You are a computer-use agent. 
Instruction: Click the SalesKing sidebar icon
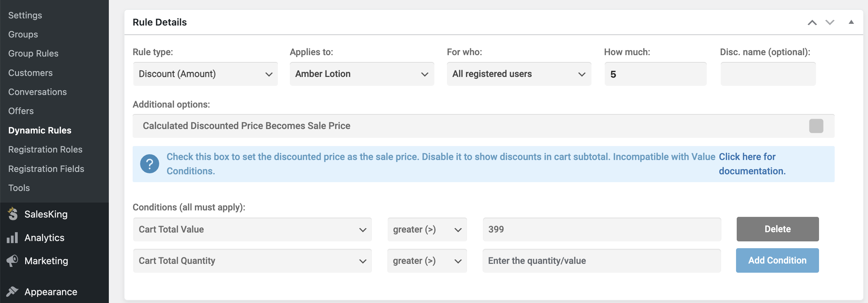tap(13, 214)
